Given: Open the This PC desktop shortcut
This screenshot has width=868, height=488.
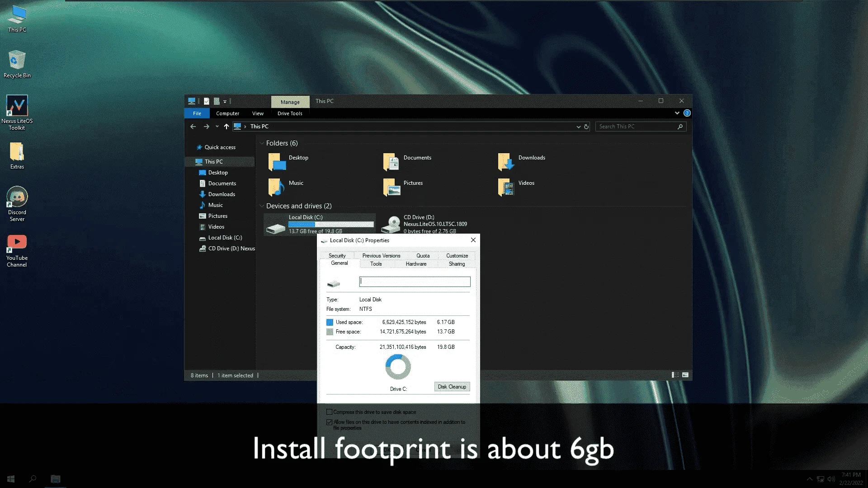Looking at the screenshot, I should (17, 19).
